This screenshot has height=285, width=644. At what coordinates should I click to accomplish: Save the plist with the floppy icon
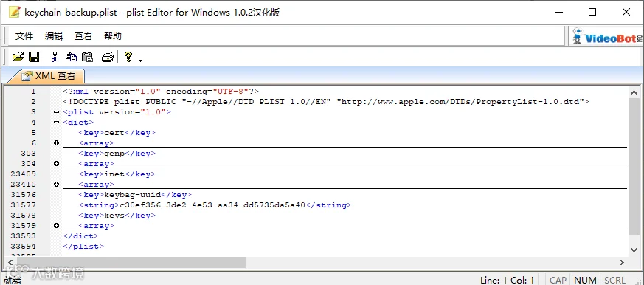[34, 57]
